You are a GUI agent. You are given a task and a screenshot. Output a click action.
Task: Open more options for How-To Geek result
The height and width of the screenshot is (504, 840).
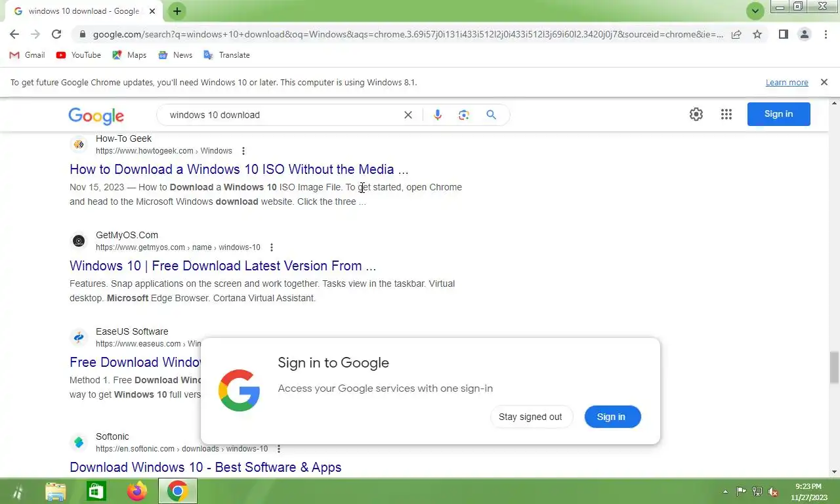click(243, 151)
